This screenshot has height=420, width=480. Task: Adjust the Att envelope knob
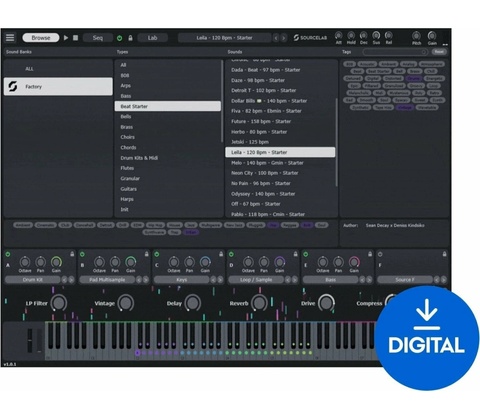338,35
